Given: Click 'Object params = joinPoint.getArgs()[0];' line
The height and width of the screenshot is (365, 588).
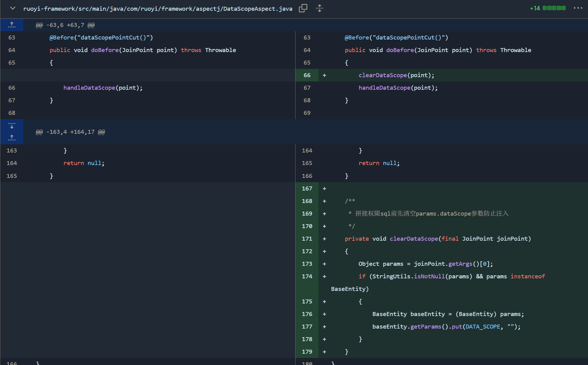Looking at the screenshot, I should pos(426,264).
